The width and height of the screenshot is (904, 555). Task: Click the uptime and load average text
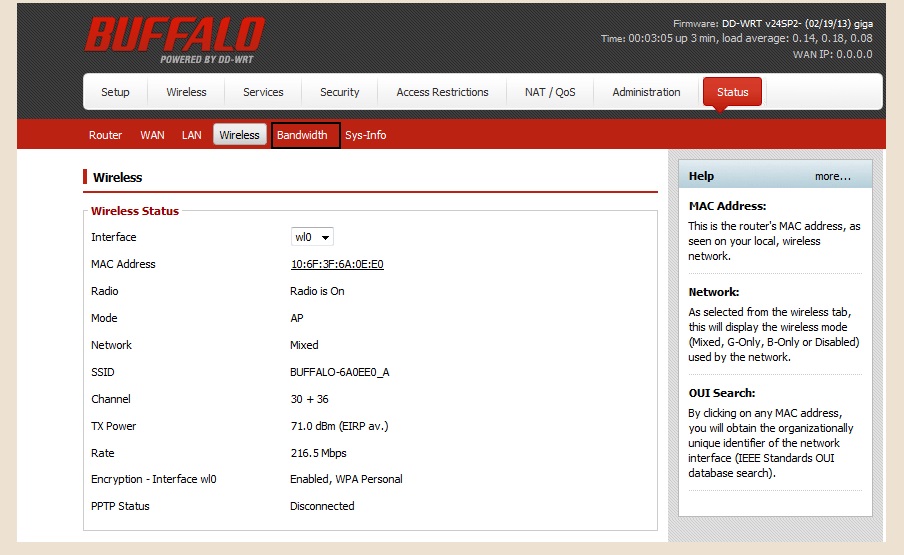tap(736, 39)
